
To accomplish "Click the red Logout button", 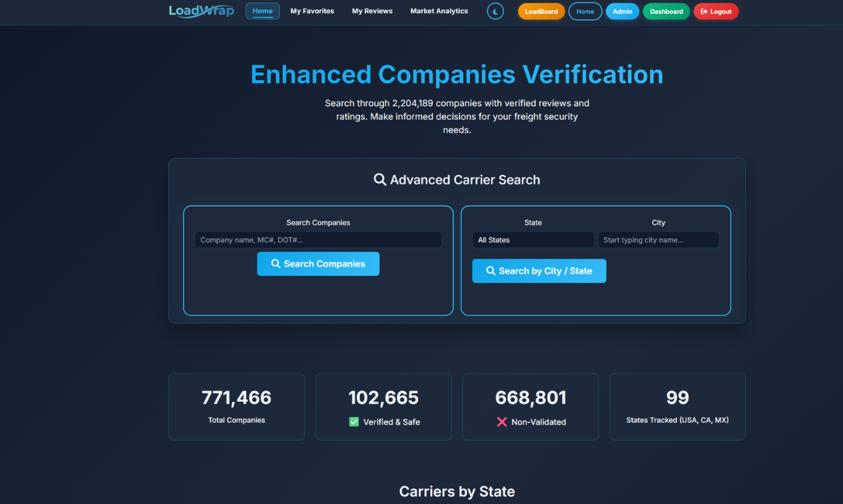I will tap(716, 11).
